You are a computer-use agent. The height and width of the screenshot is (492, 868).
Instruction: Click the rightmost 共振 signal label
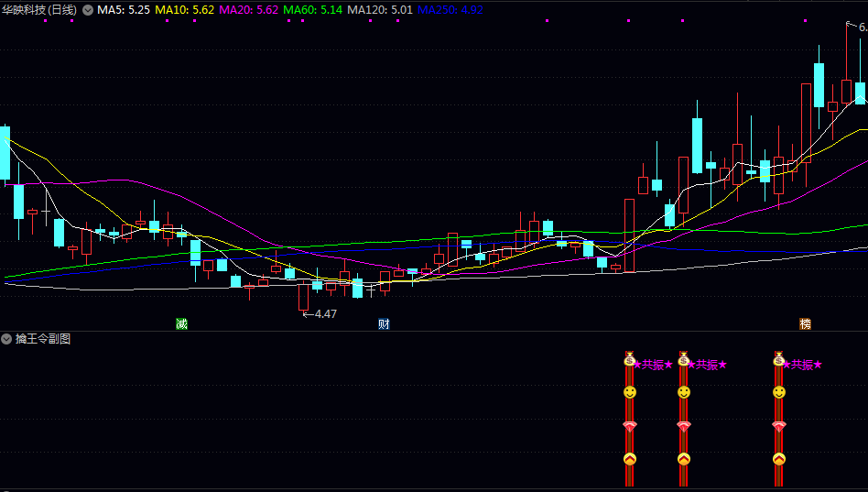(x=804, y=365)
